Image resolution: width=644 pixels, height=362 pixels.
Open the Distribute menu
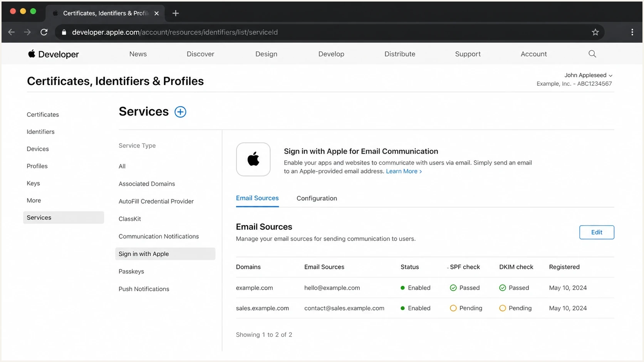[x=400, y=54]
